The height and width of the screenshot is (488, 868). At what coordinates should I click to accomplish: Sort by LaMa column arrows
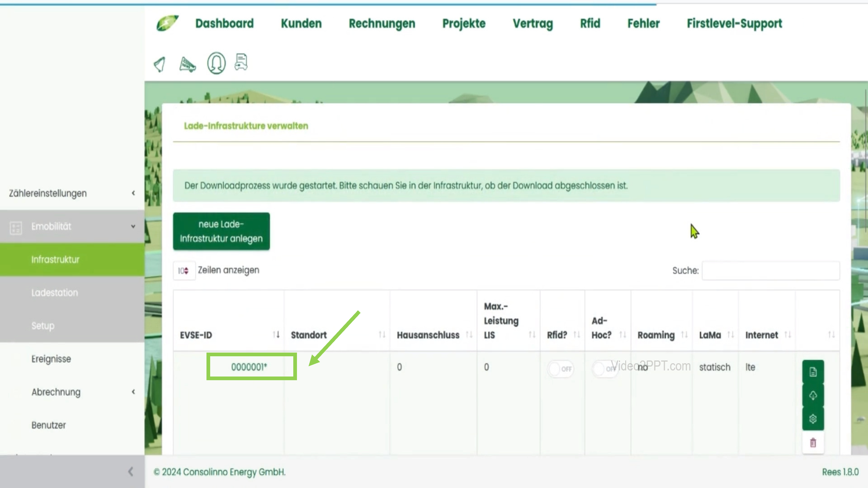click(730, 335)
